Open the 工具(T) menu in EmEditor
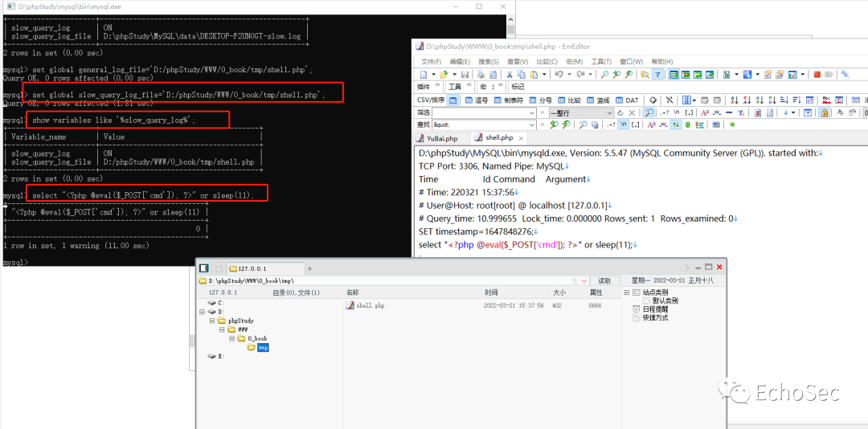Image resolution: width=868 pixels, height=429 pixels. (x=601, y=61)
